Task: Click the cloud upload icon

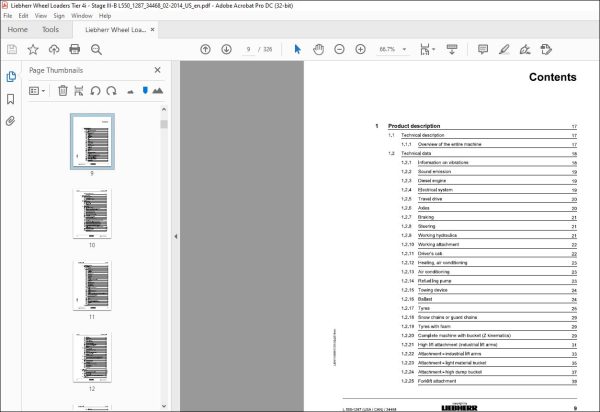Action: pos(54,49)
